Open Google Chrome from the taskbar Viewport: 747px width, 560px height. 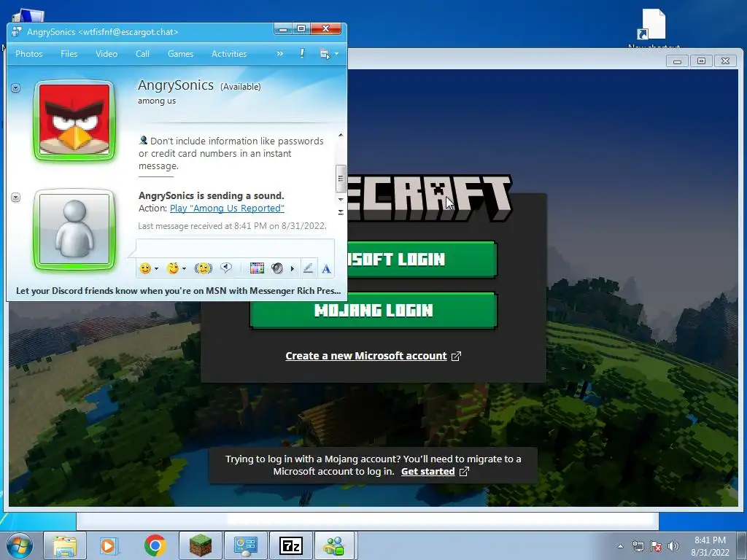coord(155,545)
